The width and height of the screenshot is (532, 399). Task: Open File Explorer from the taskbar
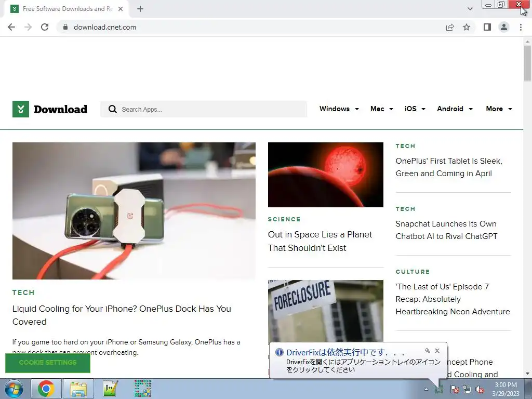(79, 389)
